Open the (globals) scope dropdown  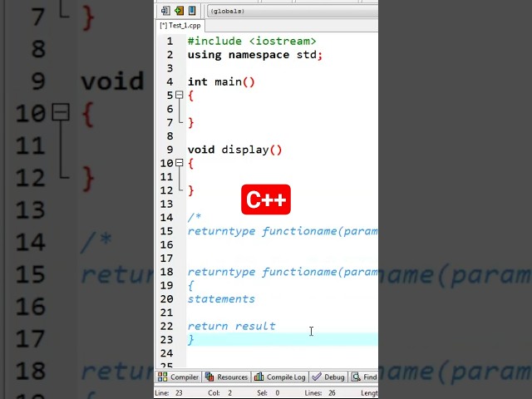293,11
